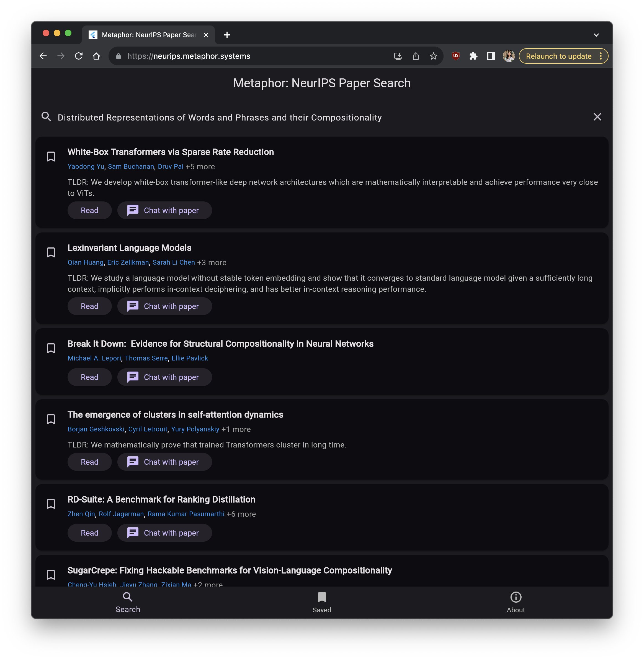Image resolution: width=644 pixels, height=660 pixels.
Task: Open author Yaodong Yu's link
Action: (86, 167)
